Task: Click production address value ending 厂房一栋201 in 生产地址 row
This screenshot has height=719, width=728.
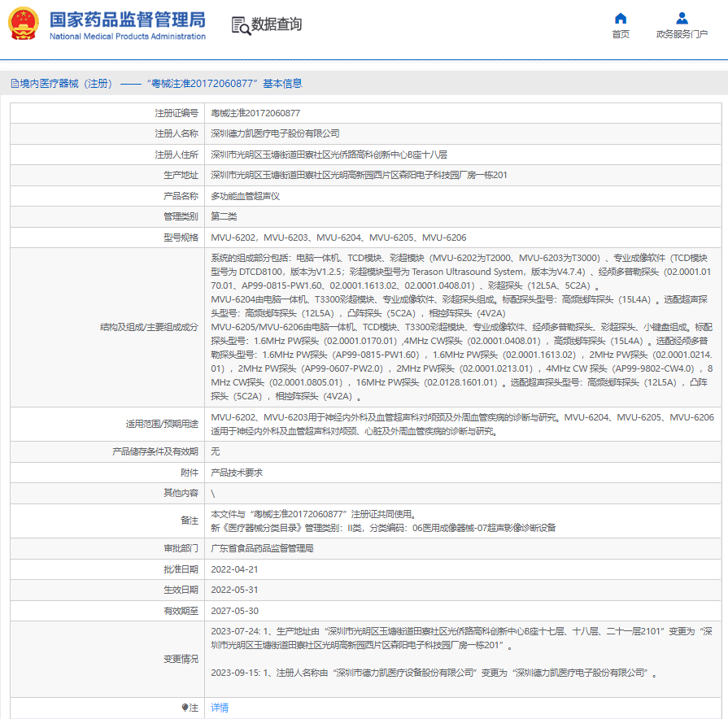Action: point(359,175)
